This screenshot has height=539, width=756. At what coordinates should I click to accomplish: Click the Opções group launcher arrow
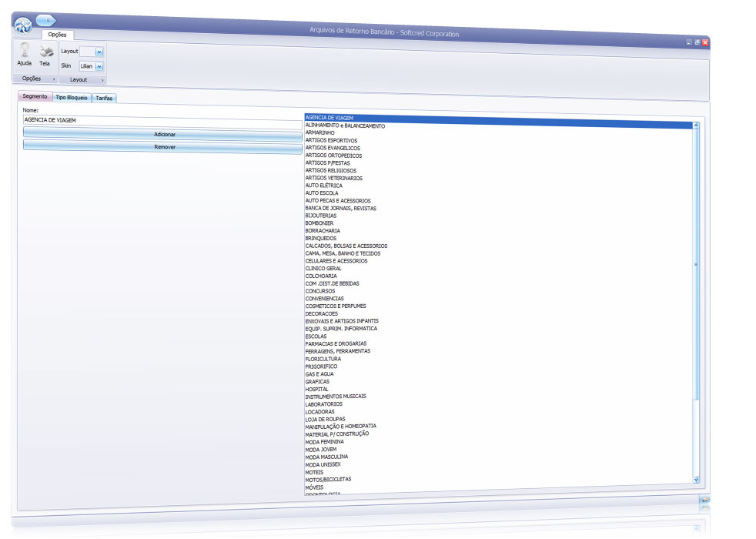click(x=53, y=79)
